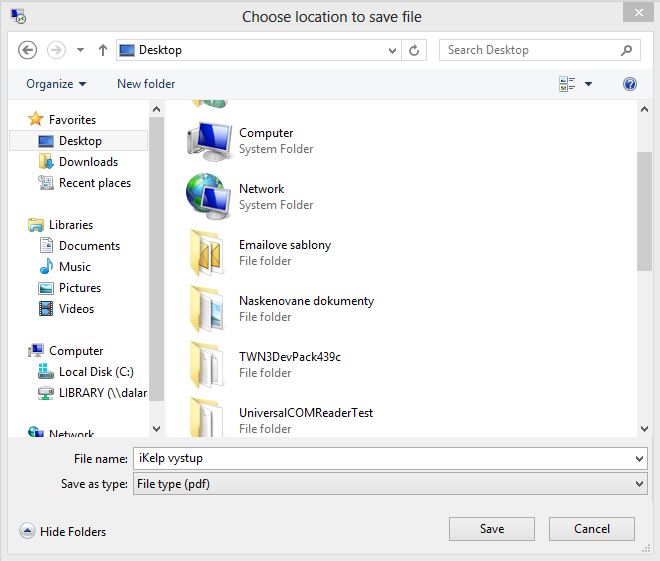The image size is (660, 561).
Task: Refresh the Desktop folder view
Action: click(x=416, y=50)
